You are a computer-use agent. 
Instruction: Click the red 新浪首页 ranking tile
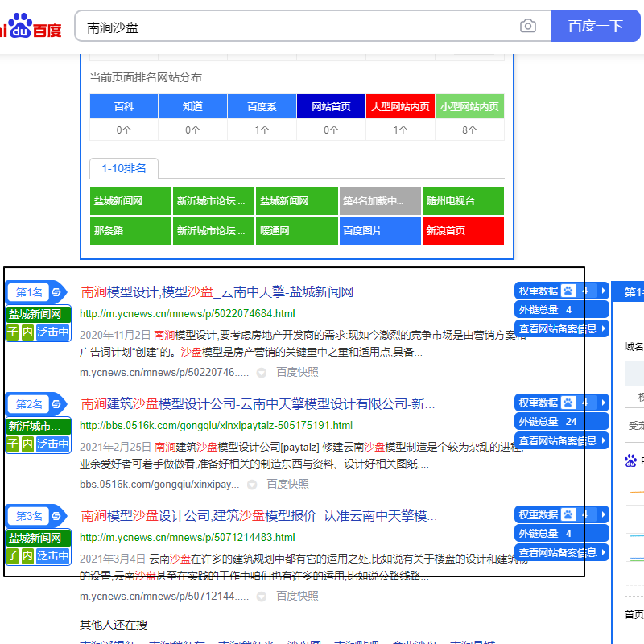463,231
